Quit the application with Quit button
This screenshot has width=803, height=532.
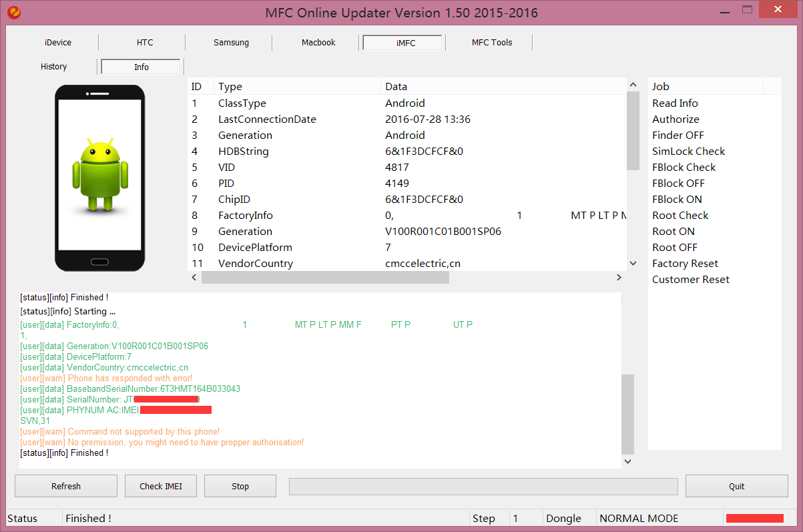pos(736,486)
